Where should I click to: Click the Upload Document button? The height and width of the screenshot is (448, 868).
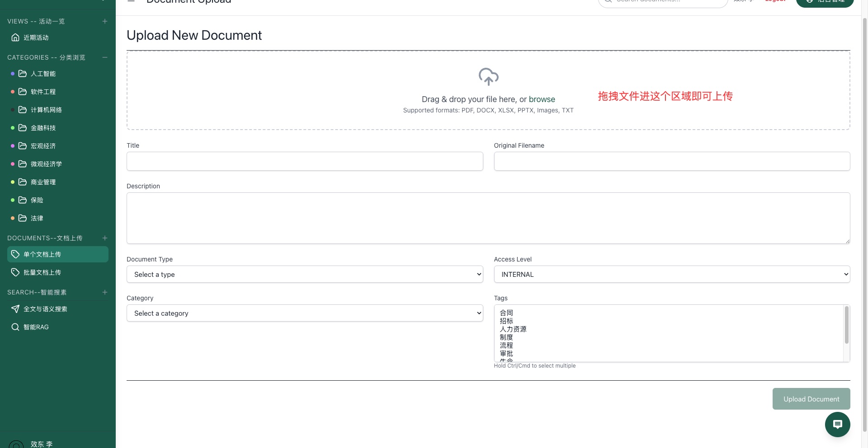(x=811, y=399)
